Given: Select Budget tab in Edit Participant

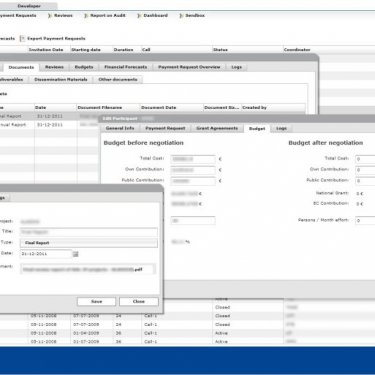Looking at the screenshot, I should click(x=257, y=129).
